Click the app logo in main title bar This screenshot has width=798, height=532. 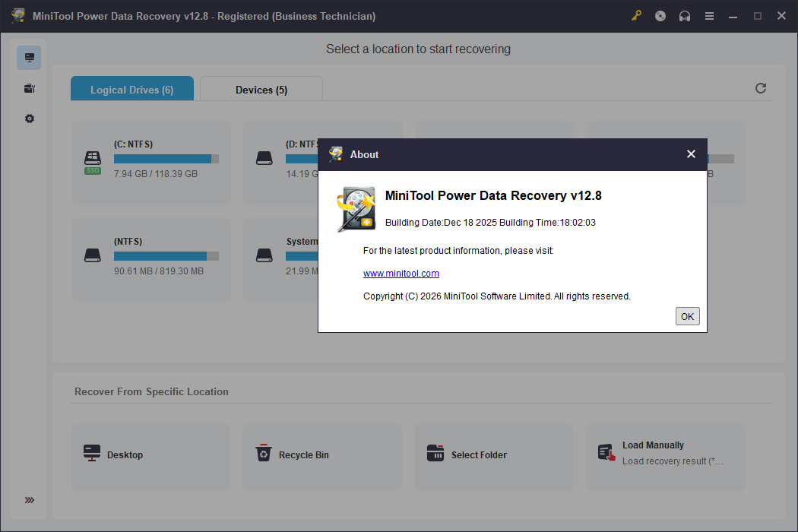[x=18, y=16]
